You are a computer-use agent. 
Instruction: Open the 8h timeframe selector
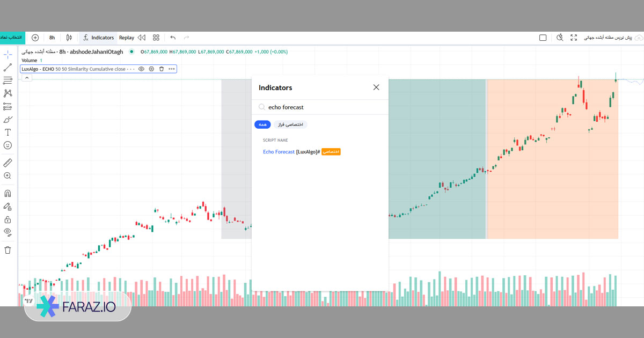pyautogui.click(x=52, y=37)
